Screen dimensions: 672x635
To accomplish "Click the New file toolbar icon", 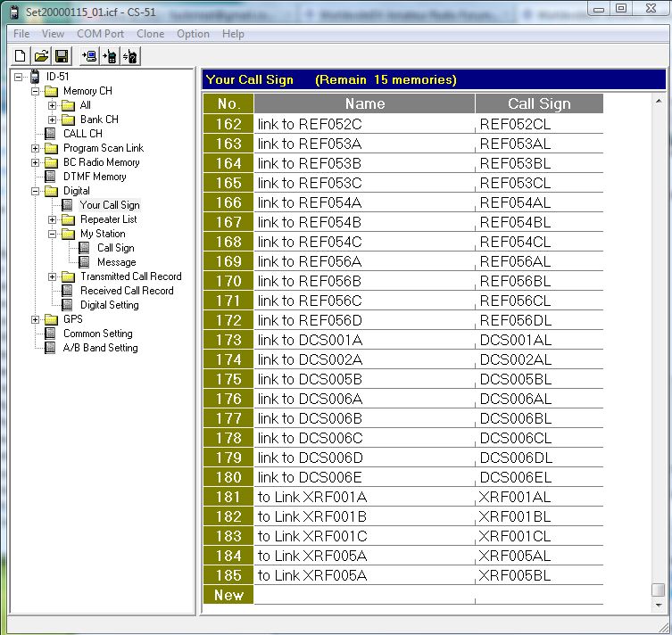I will click(x=21, y=56).
